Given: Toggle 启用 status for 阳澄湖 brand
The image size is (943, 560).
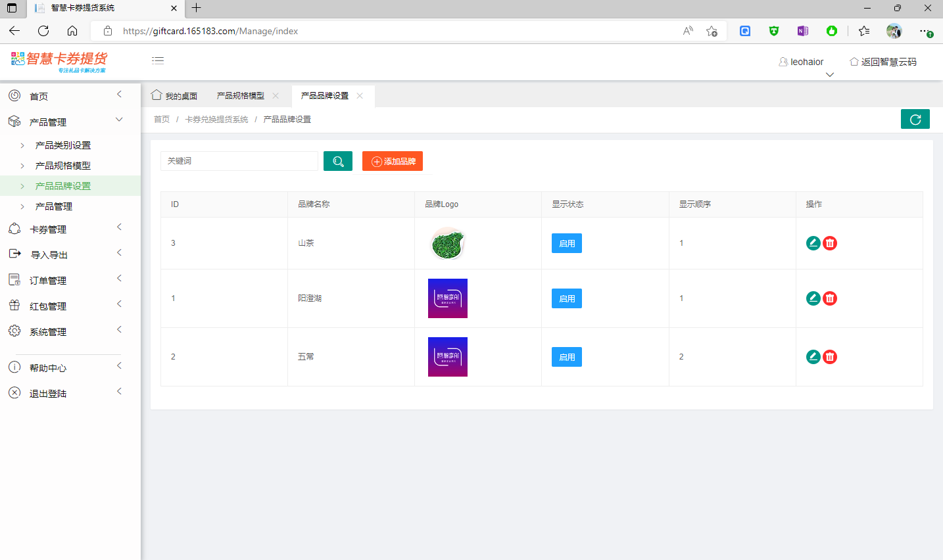Looking at the screenshot, I should point(566,298).
